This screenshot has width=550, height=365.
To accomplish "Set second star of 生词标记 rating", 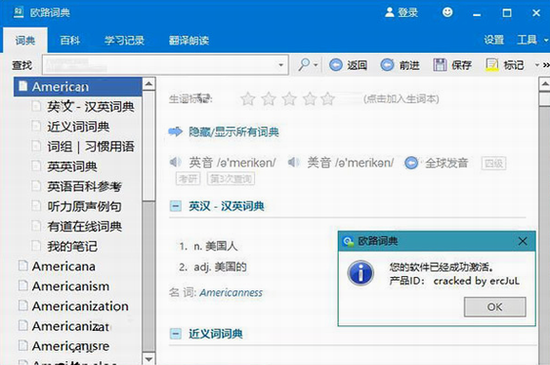I will (x=269, y=99).
